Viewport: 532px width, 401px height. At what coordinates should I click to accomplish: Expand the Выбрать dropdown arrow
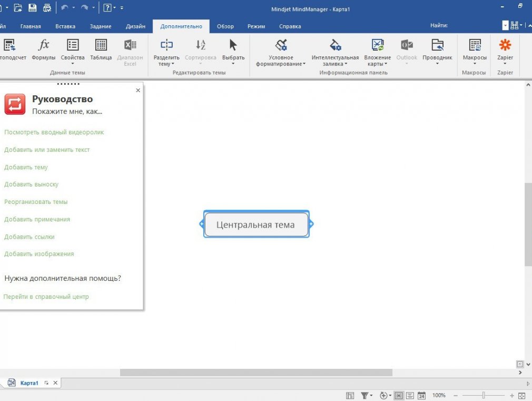[233, 64]
